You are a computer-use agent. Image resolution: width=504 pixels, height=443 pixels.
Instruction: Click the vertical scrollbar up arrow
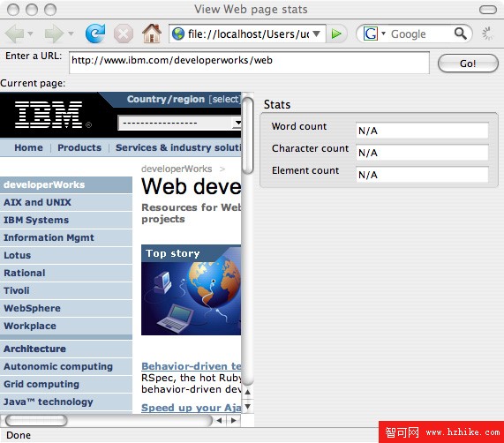click(247, 392)
